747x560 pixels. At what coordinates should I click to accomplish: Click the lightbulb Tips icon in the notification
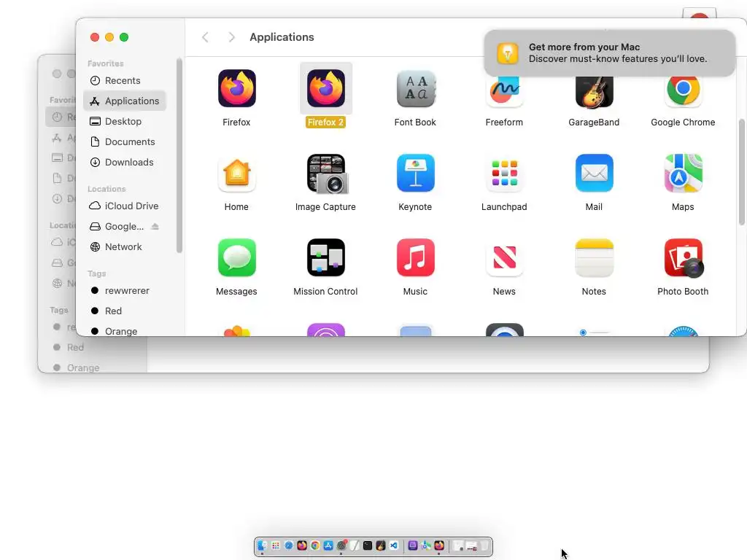pos(508,52)
